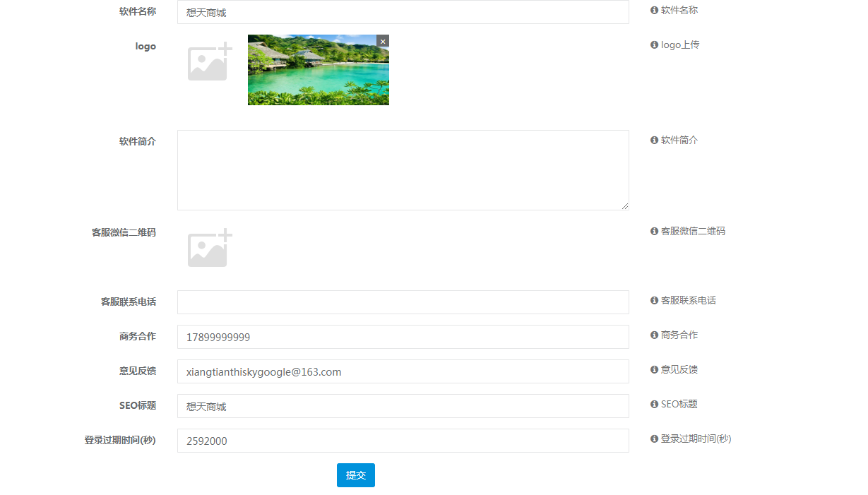Click the bold label 客服联系电话
The width and height of the screenshot is (868, 495).
[129, 302]
